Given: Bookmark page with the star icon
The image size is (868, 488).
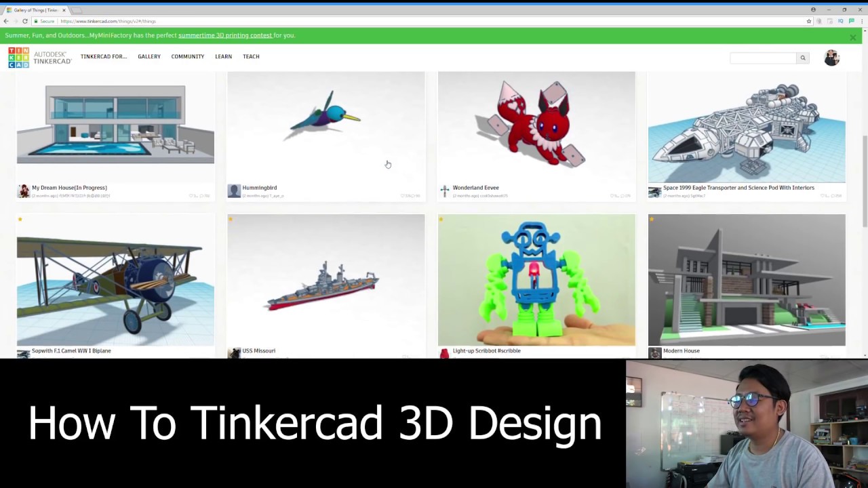Looking at the screenshot, I should pyautogui.click(x=809, y=21).
